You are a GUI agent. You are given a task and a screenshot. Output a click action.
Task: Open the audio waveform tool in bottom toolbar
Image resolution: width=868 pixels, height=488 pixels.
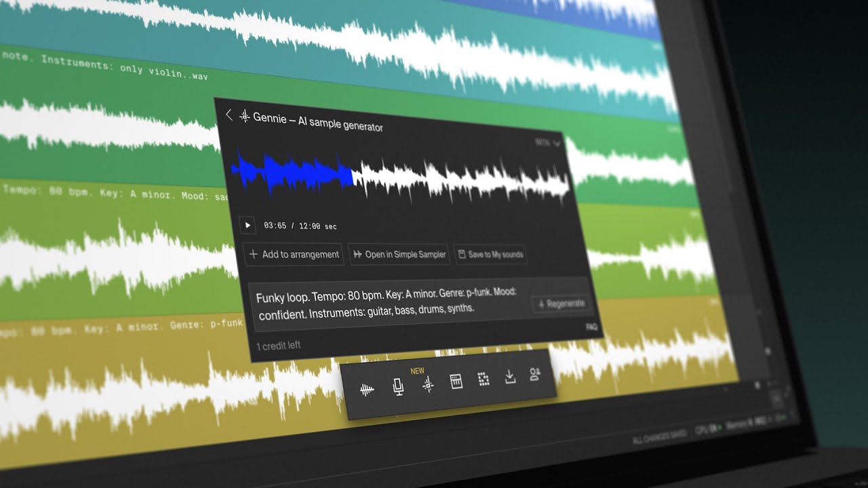(x=367, y=390)
